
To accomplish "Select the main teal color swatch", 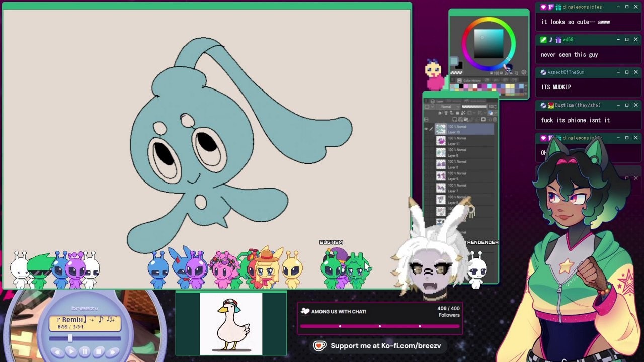I will [x=454, y=61].
